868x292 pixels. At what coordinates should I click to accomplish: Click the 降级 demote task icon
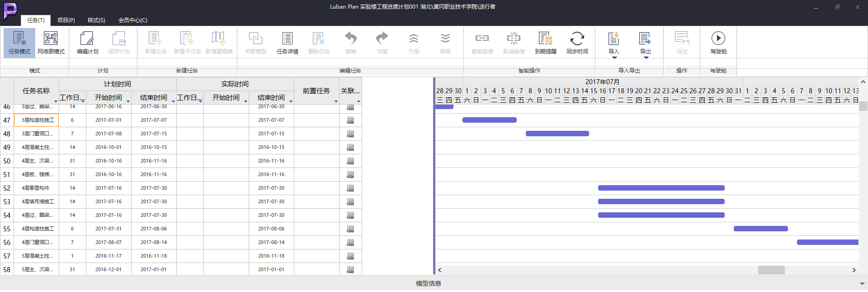pos(445,38)
